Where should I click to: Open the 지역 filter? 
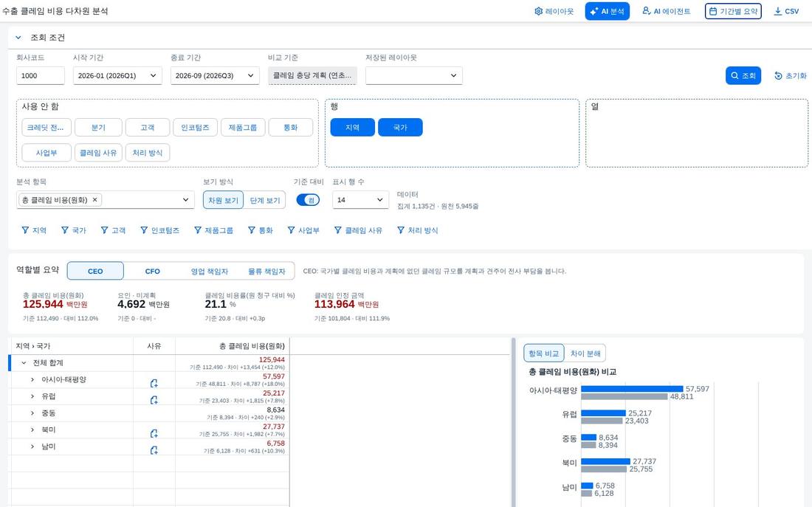pos(34,230)
